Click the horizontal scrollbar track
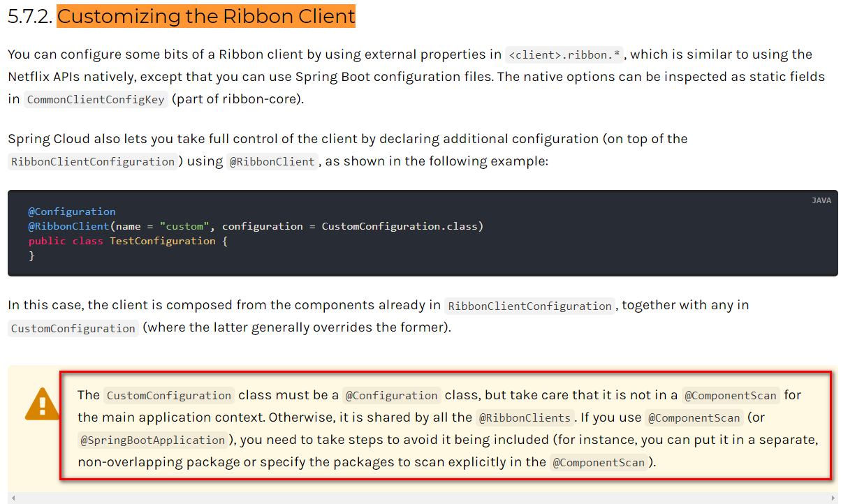This screenshot has height=504, width=841. [x=419, y=498]
